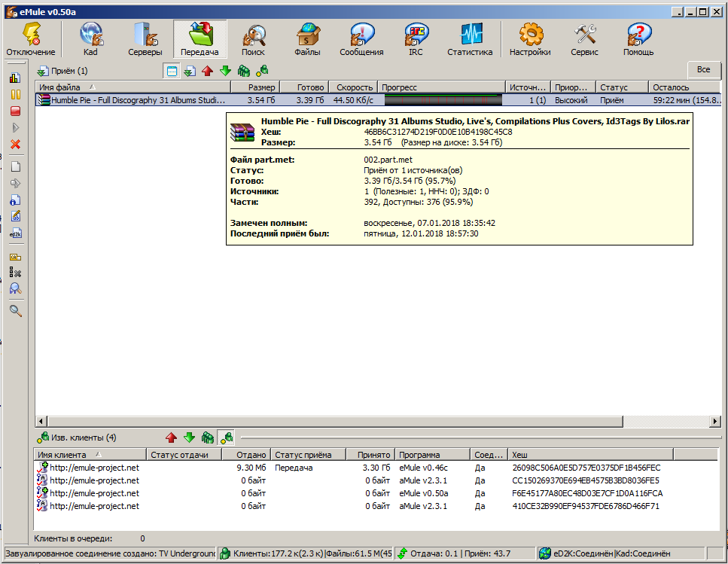Toggle uploading red arrow in upper toolbar
The height and width of the screenshot is (564, 728).
click(x=208, y=71)
